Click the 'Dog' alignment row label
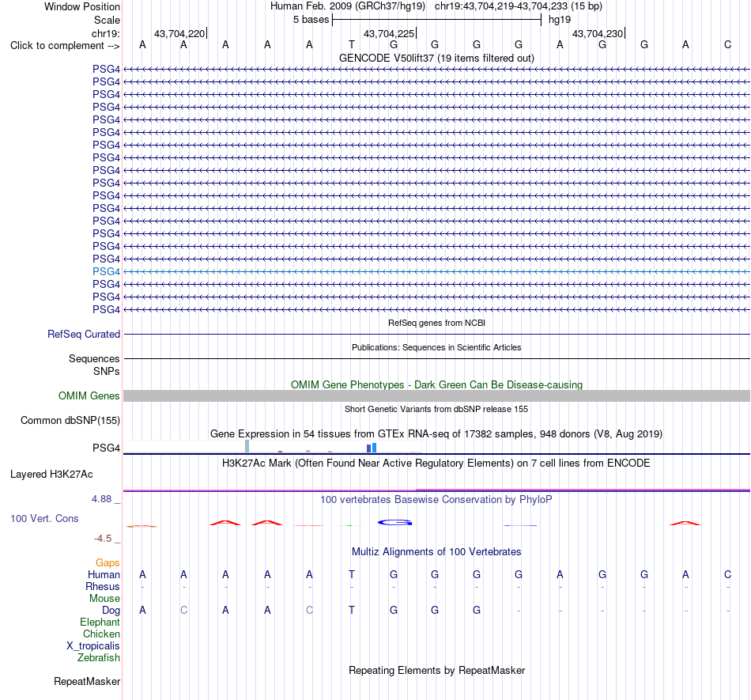 [111, 611]
